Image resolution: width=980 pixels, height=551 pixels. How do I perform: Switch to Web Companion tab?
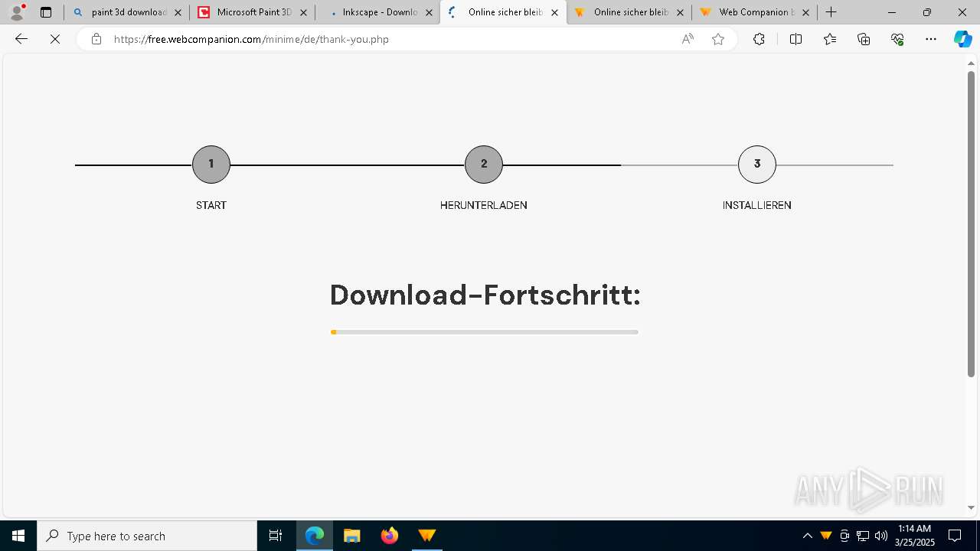754,12
